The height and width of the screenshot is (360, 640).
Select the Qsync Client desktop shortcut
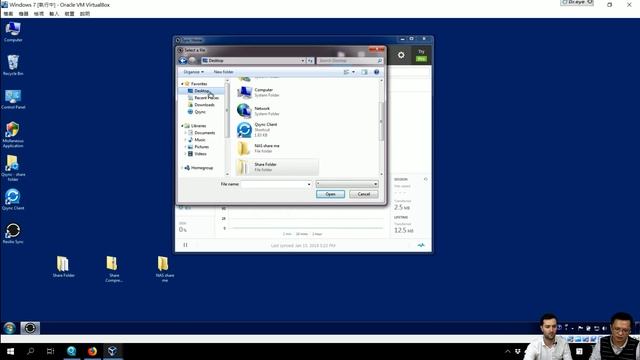click(13, 200)
